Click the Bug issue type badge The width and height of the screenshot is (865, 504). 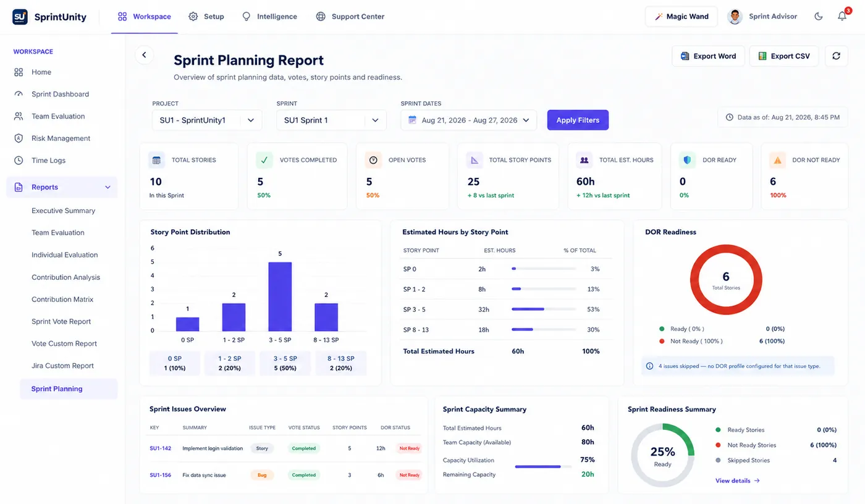[x=262, y=475]
